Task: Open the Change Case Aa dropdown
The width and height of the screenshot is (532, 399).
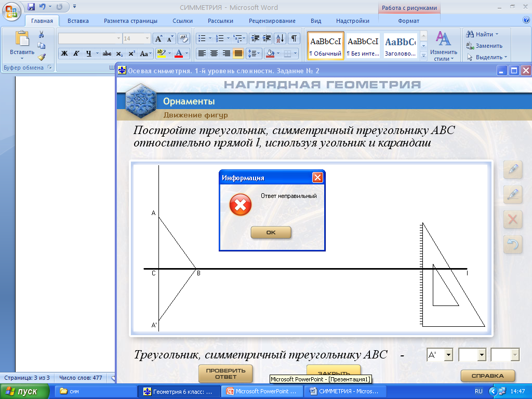Action: point(145,54)
